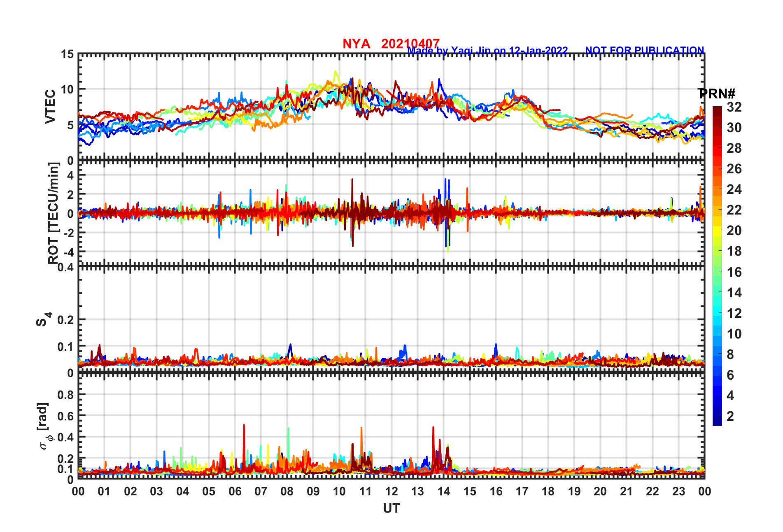Viewport: 783px width, 532px height.
Task: Click the colorbar tick label 6
Action: click(x=730, y=375)
